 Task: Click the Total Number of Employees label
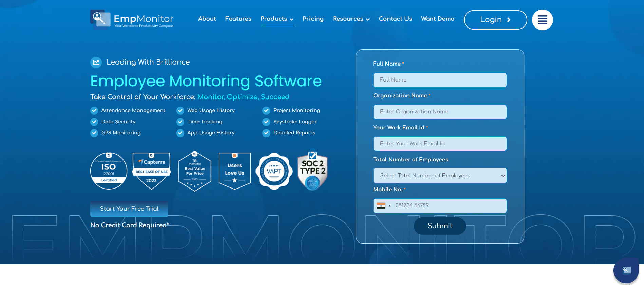click(411, 159)
